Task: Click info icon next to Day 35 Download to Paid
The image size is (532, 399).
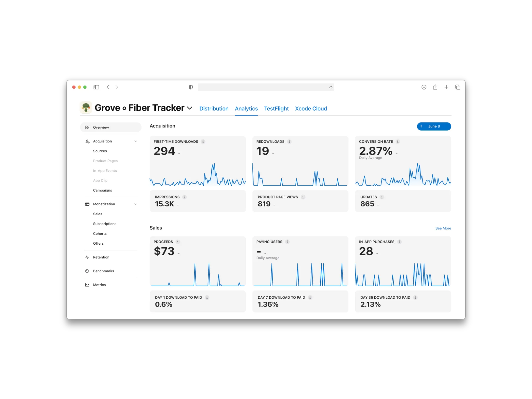Action: [415, 298]
